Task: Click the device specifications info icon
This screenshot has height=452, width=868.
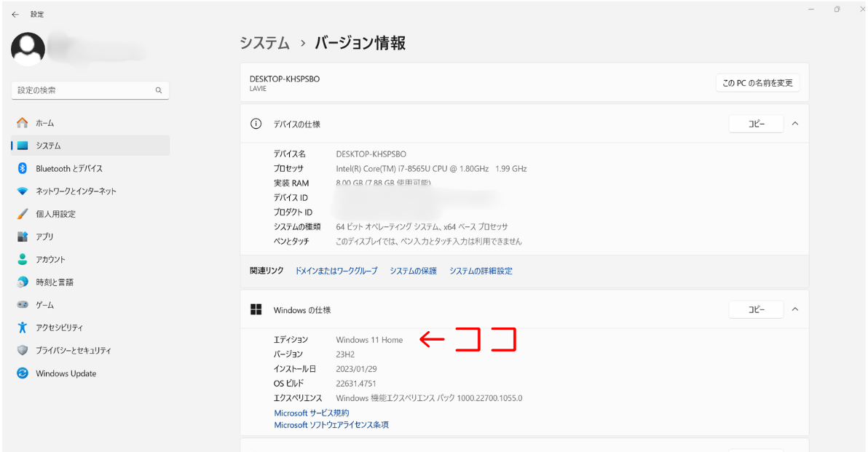Action: coord(256,124)
